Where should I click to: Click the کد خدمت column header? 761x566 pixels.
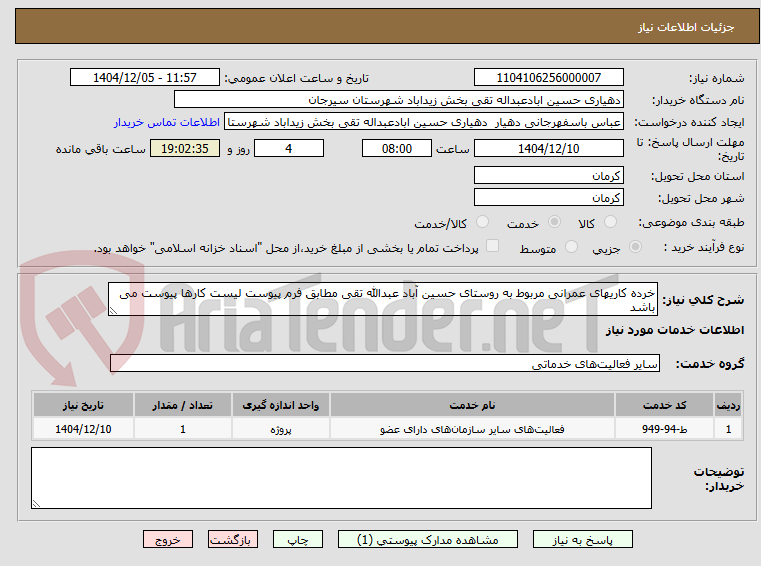coord(664,405)
